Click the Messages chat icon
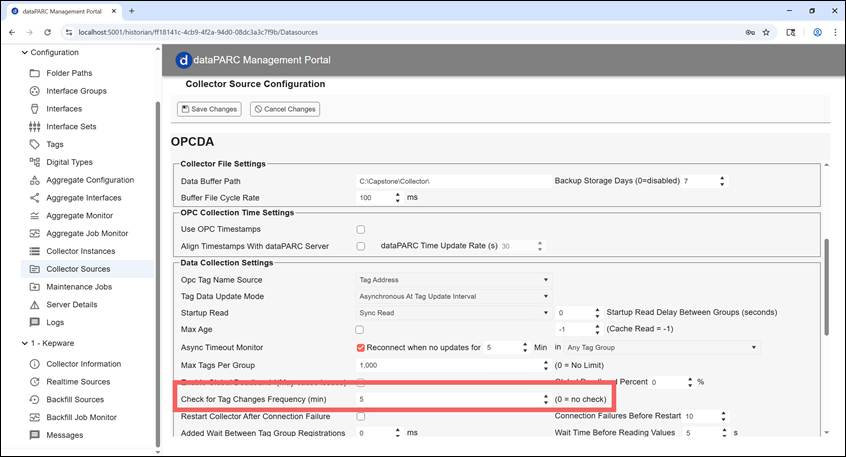846x457 pixels. tap(35, 435)
